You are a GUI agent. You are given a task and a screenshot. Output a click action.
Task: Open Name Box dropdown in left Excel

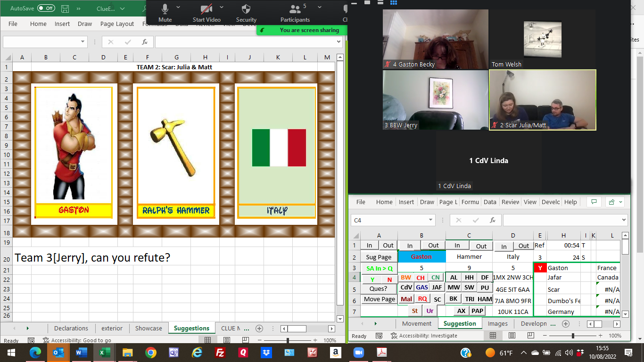(x=83, y=41)
